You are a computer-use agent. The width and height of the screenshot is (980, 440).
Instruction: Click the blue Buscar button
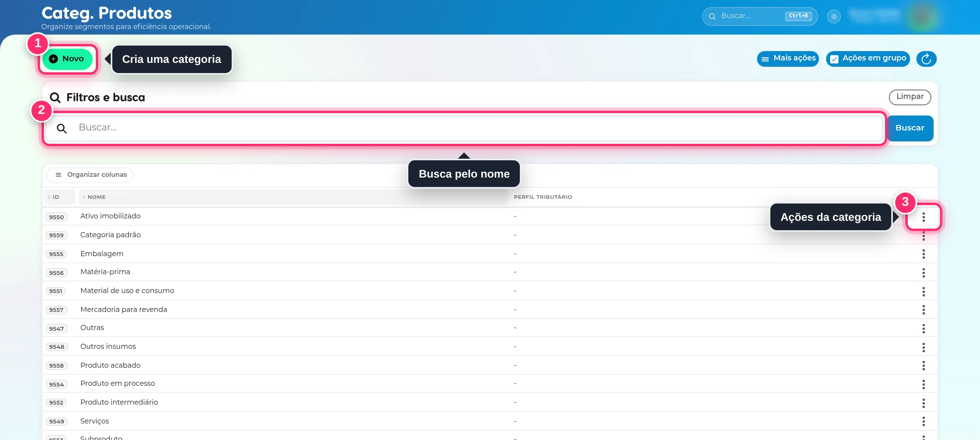click(910, 128)
